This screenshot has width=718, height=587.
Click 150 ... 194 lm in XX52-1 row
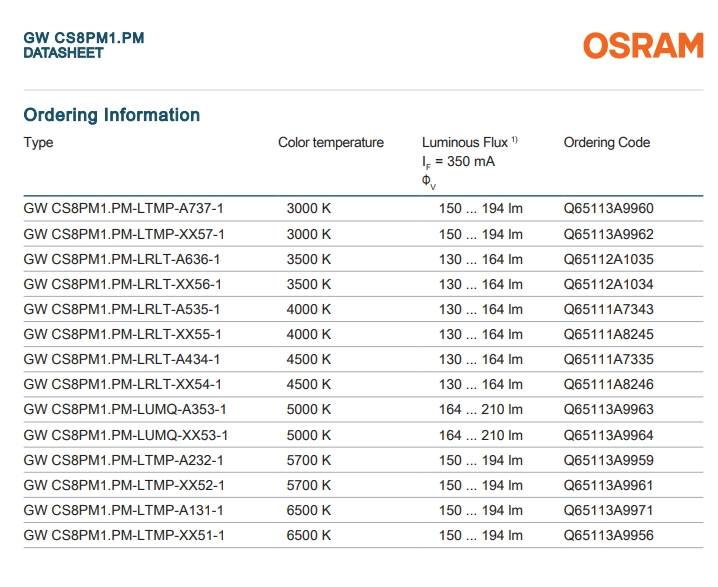point(481,485)
